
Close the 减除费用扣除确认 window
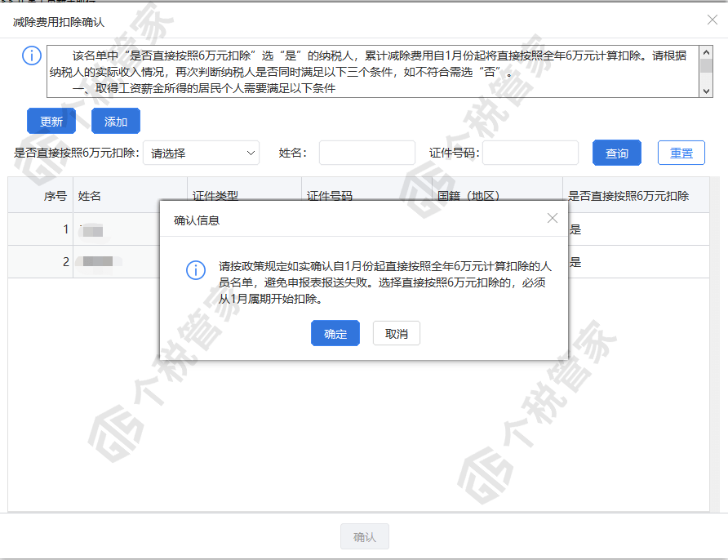[x=712, y=20]
